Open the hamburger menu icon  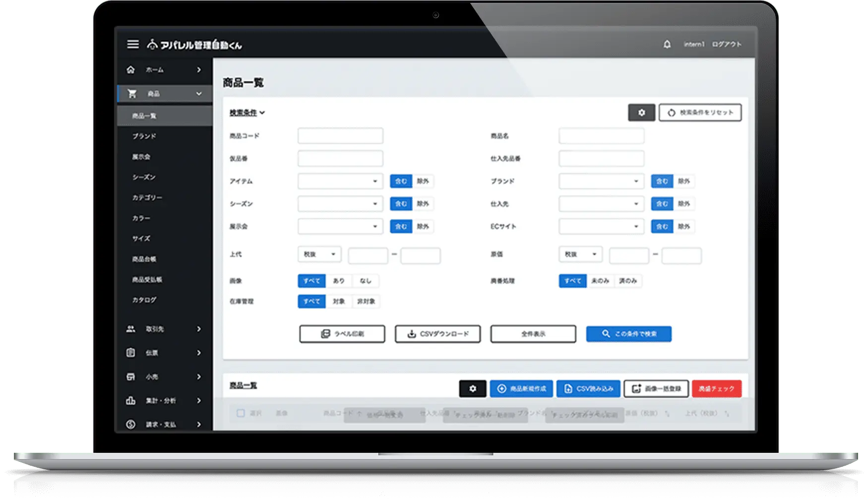point(132,45)
